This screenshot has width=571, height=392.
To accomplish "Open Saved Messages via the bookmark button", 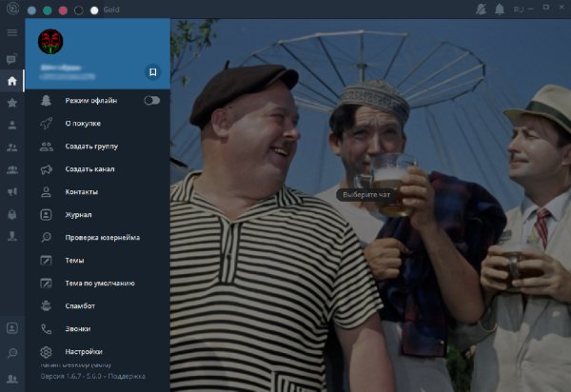I will point(153,71).
